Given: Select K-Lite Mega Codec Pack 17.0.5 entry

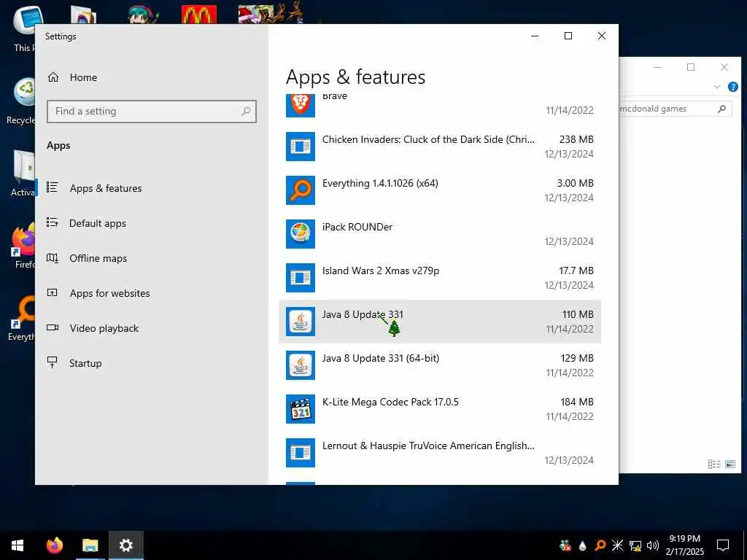Looking at the screenshot, I should click(x=440, y=409).
